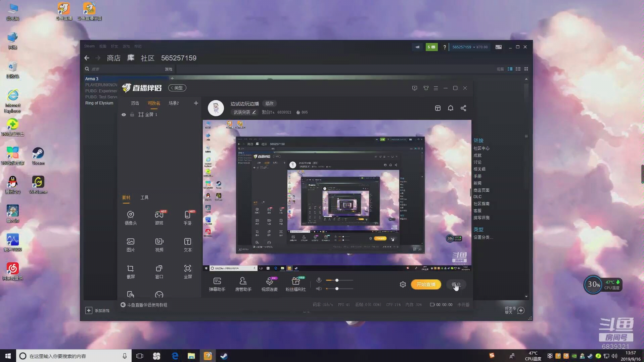Open Steam 商店 store tab
The height and width of the screenshot is (362, 644).
114,58
